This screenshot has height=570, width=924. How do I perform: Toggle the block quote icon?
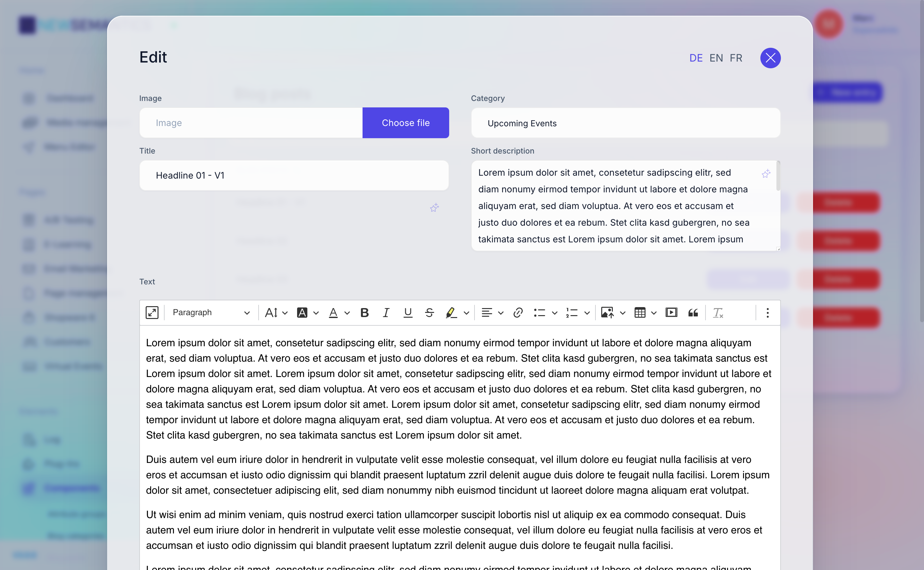click(693, 313)
